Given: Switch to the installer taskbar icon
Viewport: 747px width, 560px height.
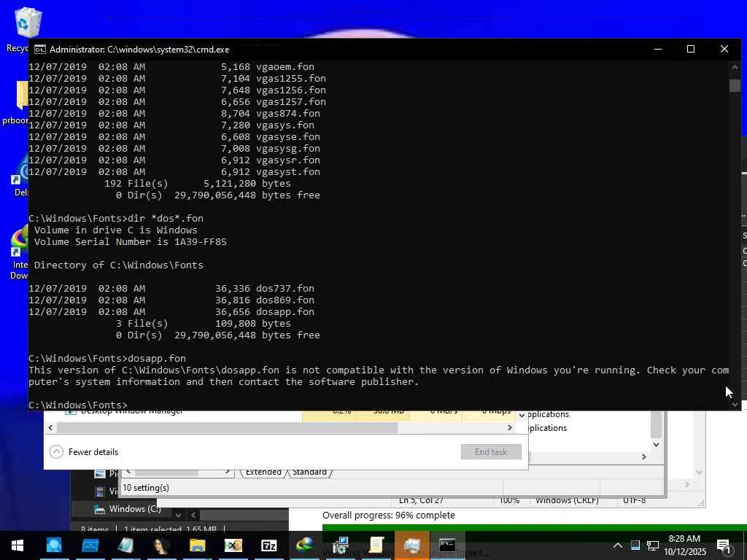Looking at the screenshot, I should point(341,545).
